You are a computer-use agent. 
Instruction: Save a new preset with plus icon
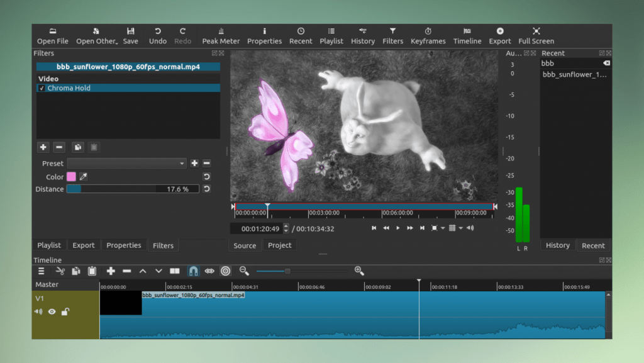pos(194,164)
